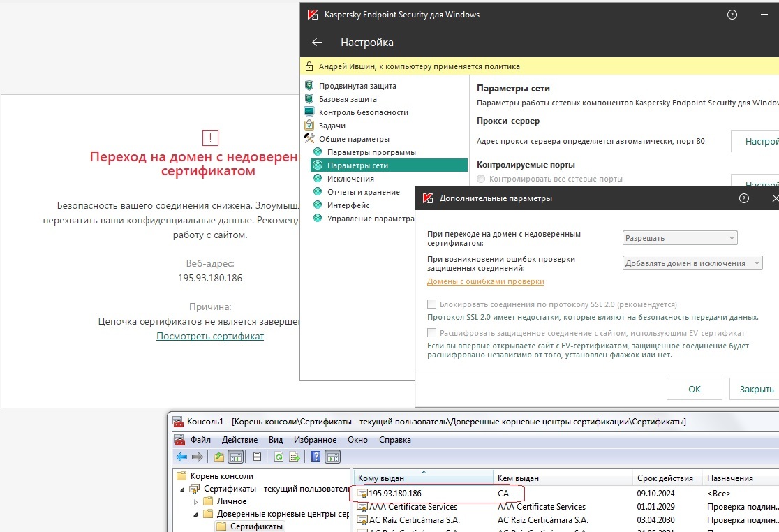Screen dimensions: 779x532
Task: Open the Разрешать untrusted certificate dropdown
Action: point(680,238)
